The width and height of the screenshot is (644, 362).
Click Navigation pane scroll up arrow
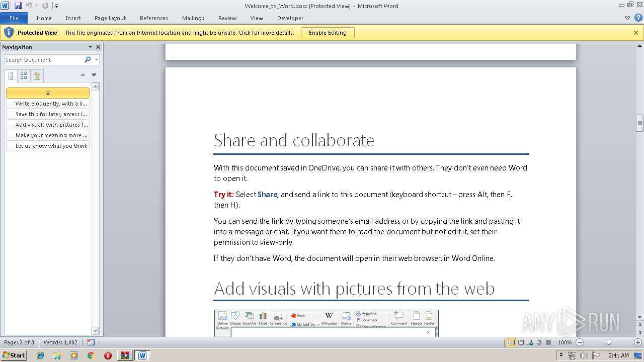(x=95, y=86)
